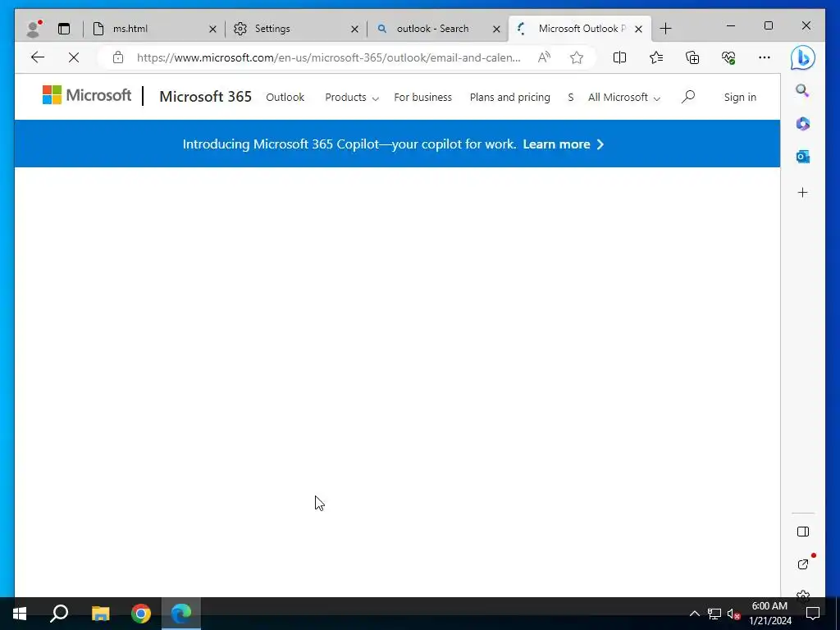
Task: Close the Microsoft Outlook tab
Action: (638, 29)
